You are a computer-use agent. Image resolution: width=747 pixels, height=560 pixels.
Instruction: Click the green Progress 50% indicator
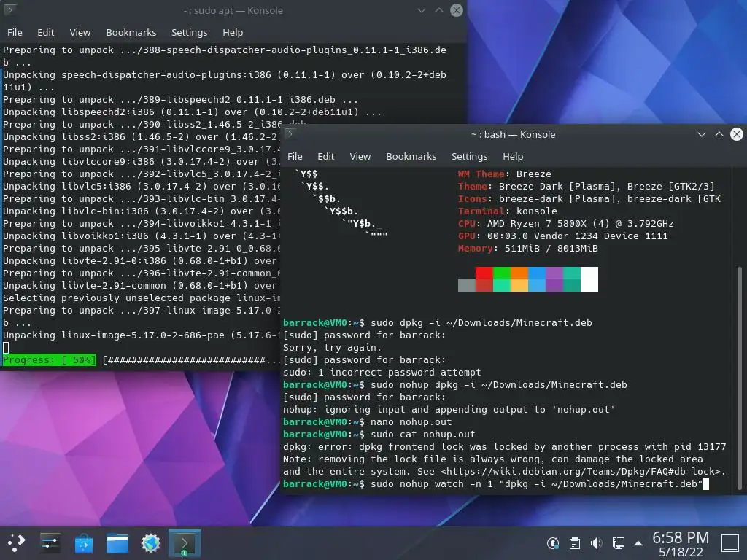click(50, 360)
